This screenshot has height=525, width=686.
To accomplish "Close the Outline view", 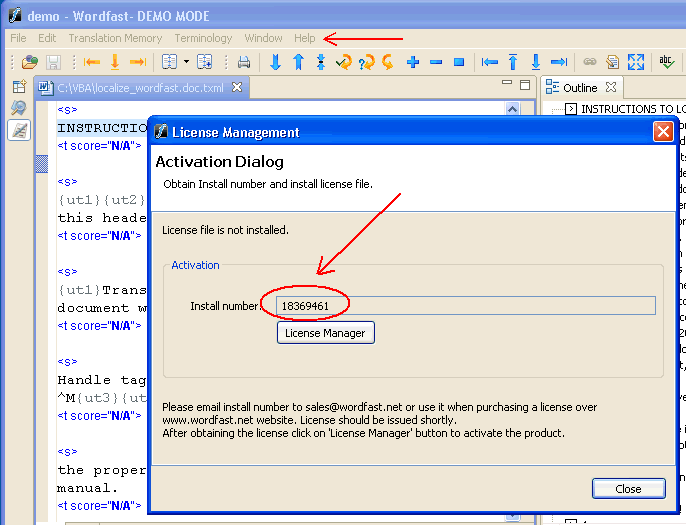I will pyautogui.click(x=611, y=87).
